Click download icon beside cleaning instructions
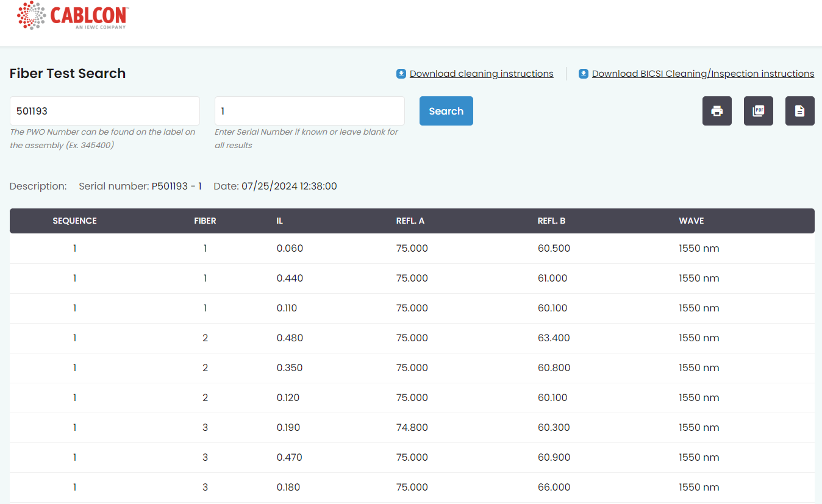822x504 pixels. 401,74
